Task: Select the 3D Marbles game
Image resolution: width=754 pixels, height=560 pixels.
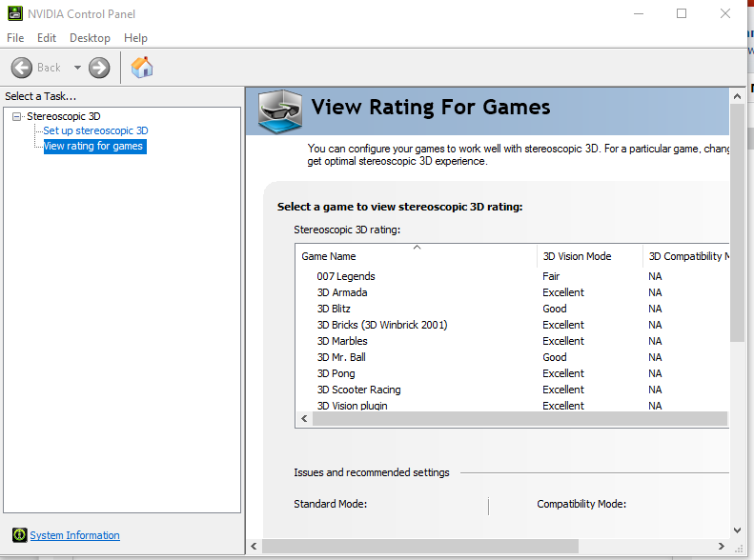Action: point(342,341)
